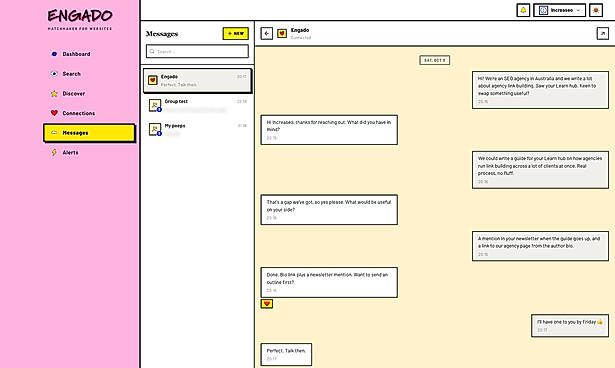
Task: Click message 'I'll have one to you by Friday'
Action: pos(570,325)
